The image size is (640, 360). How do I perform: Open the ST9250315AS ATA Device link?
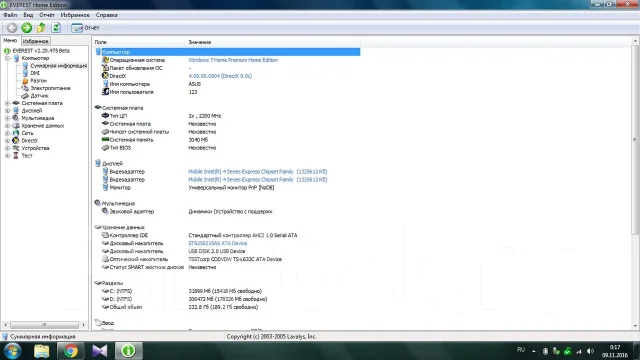pos(218,243)
